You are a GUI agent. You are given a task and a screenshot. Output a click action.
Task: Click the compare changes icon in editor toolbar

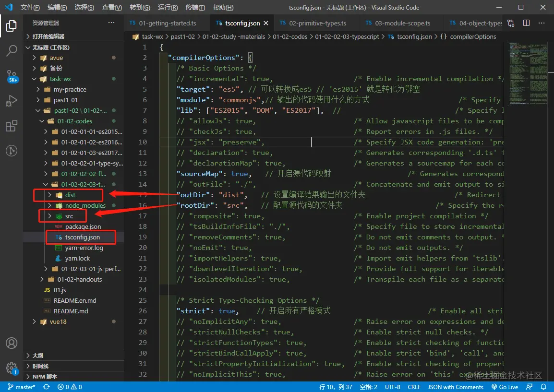pyautogui.click(x=511, y=23)
